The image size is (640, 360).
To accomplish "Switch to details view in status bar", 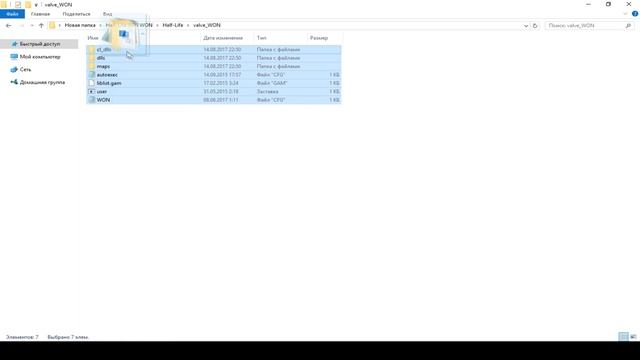I will tap(623, 337).
